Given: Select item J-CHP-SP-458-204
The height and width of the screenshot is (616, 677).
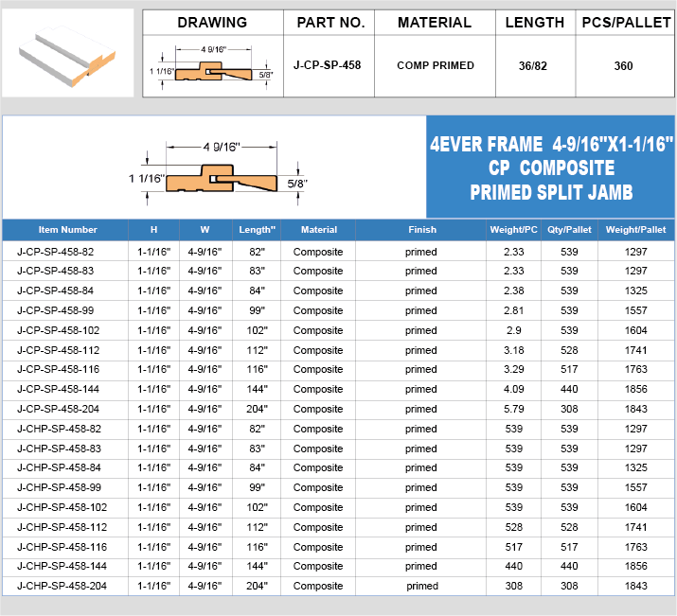Looking at the screenshot, I should (62, 586).
